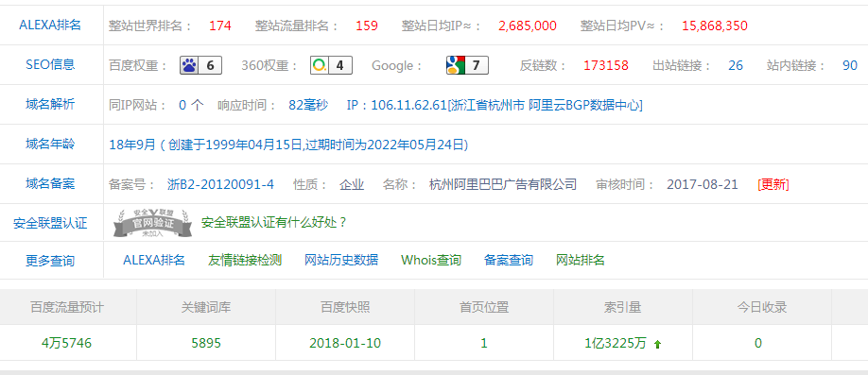Open 友情链接检测 link
Screen dimensions: 868x375
245,260
